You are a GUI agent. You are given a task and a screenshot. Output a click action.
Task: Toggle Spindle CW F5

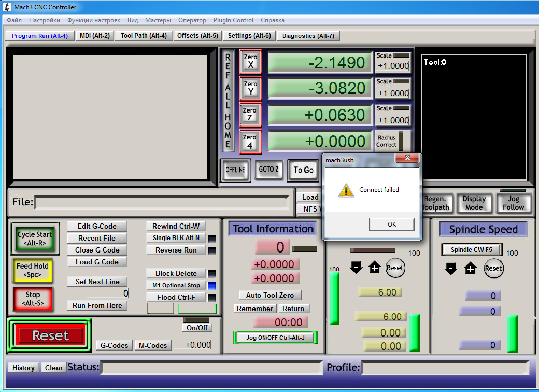tap(471, 249)
